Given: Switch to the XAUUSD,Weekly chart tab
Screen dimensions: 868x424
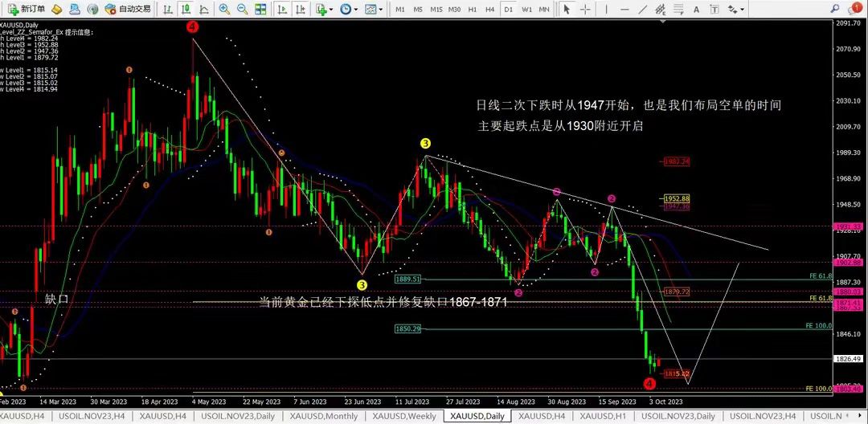Looking at the screenshot, I should pyautogui.click(x=404, y=416).
